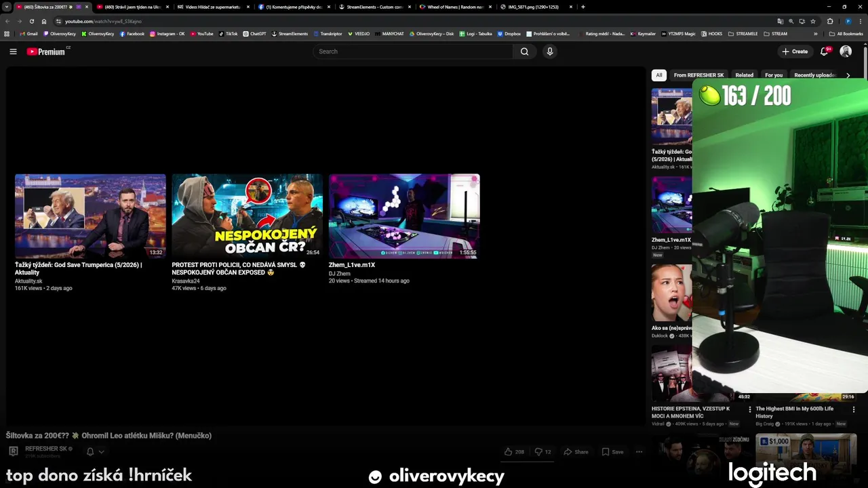The image size is (868, 488).
Task: Open the Dropbox bookmark
Action: tap(509, 33)
